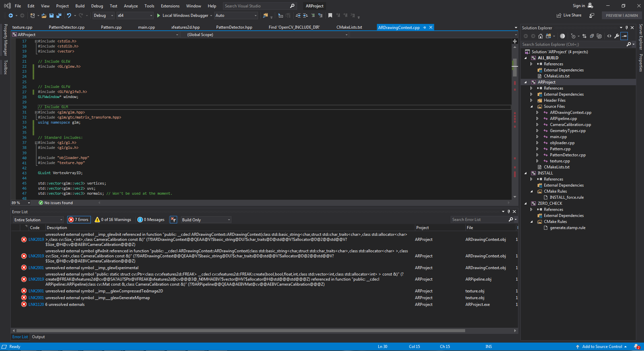Click the Save All toolbar icon
The height and width of the screenshot is (351, 644).
(x=59, y=15)
